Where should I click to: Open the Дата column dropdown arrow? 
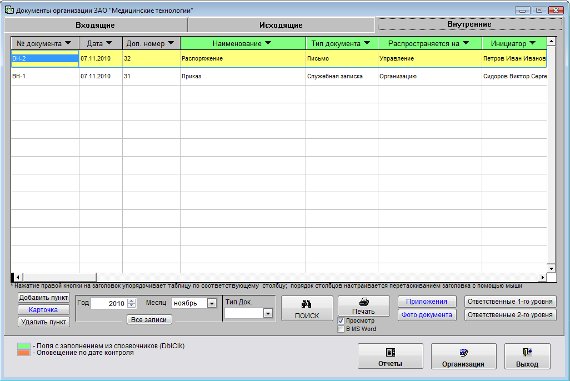(109, 43)
